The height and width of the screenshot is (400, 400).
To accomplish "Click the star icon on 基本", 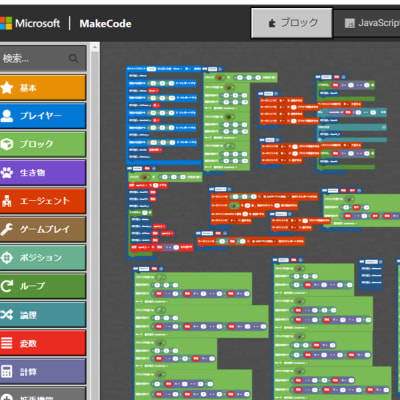I will click(x=7, y=87).
